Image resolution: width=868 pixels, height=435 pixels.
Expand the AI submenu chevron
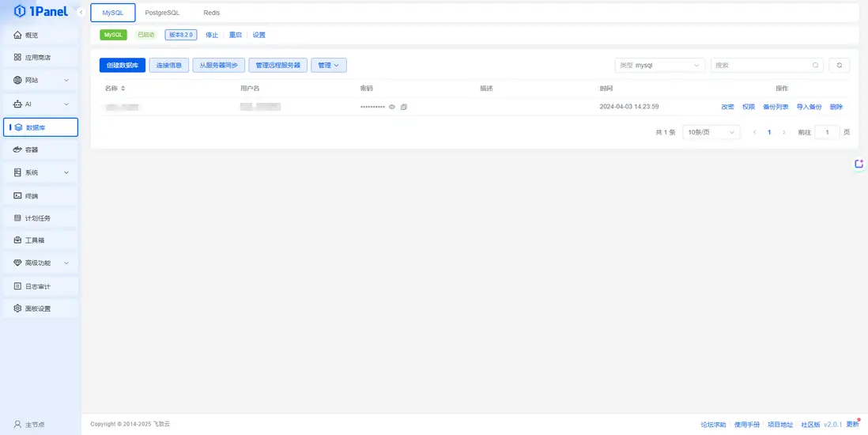click(66, 104)
